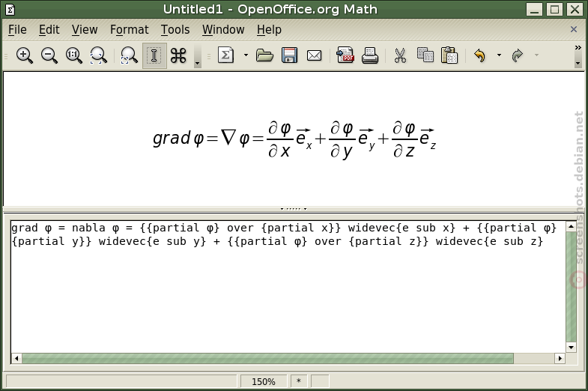Image resolution: width=588 pixels, height=391 pixels.
Task: Click the Zoom Out magnifier icon
Action: point(49,56)
